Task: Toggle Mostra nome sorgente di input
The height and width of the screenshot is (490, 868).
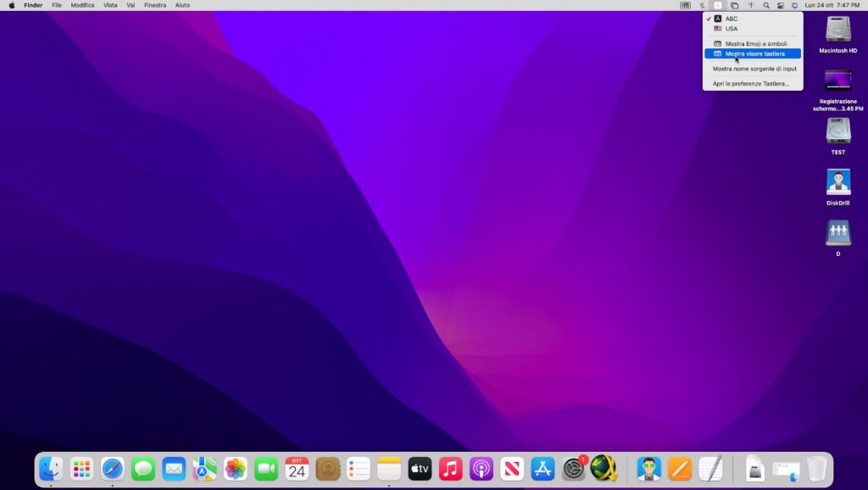Action: click(754, 69)
